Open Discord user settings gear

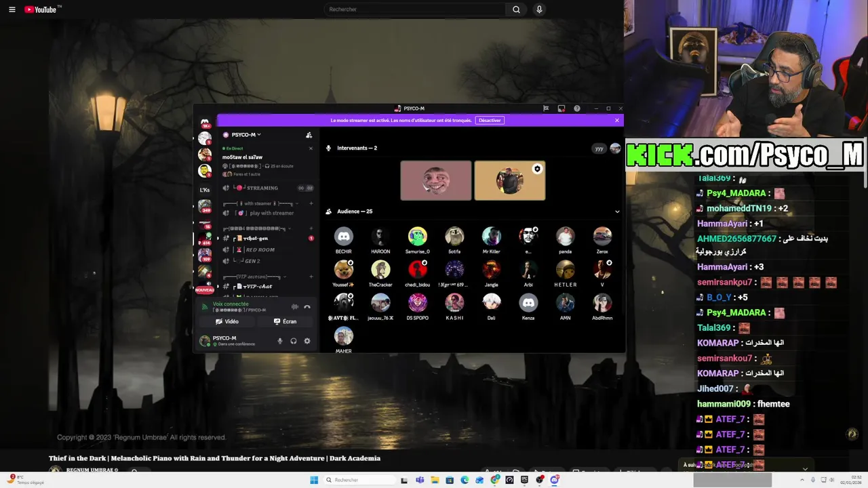point(307,341)
